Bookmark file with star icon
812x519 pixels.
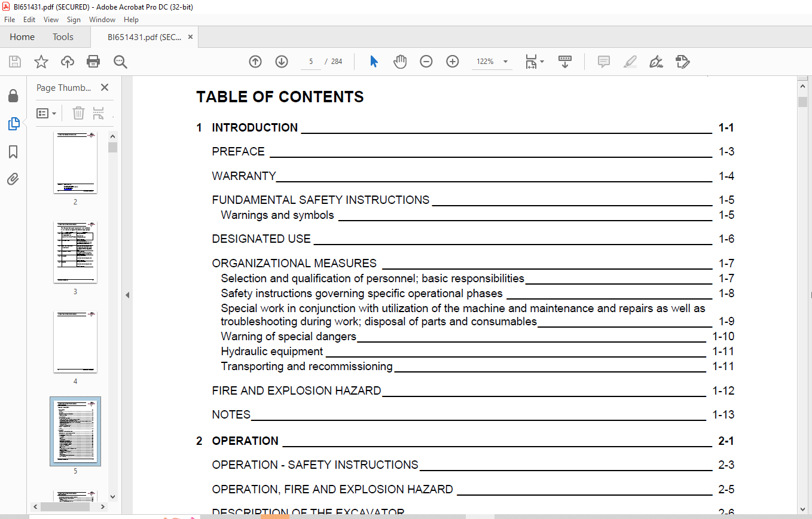click(x=41, y=62)
